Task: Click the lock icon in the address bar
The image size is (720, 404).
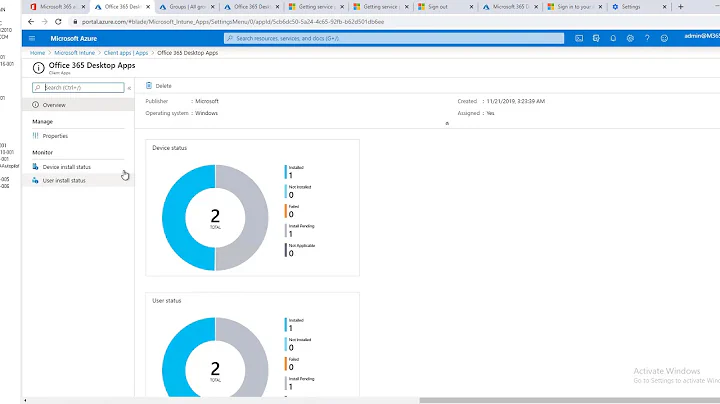Action: [75, 22]
